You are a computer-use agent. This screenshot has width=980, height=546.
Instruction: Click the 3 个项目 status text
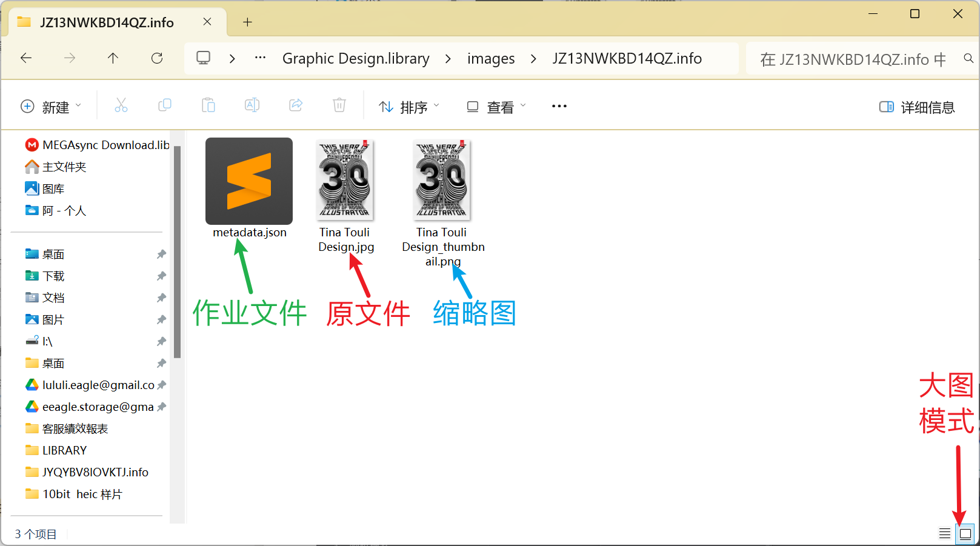35,534
